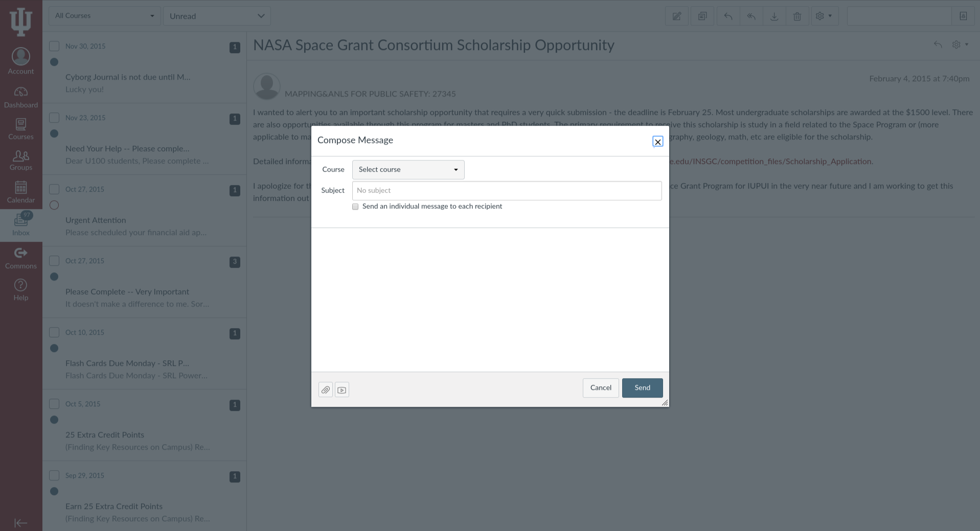This screenshot has height=531, width=980.
Task: Click the Inbox 97 unread badge
Action: click(x=27, y=215)
